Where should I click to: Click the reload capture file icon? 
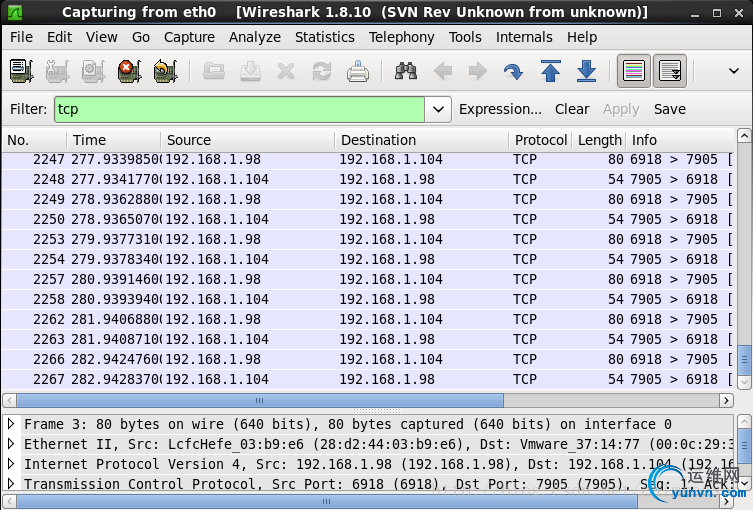pyautogui.click(x=322, y=71)
